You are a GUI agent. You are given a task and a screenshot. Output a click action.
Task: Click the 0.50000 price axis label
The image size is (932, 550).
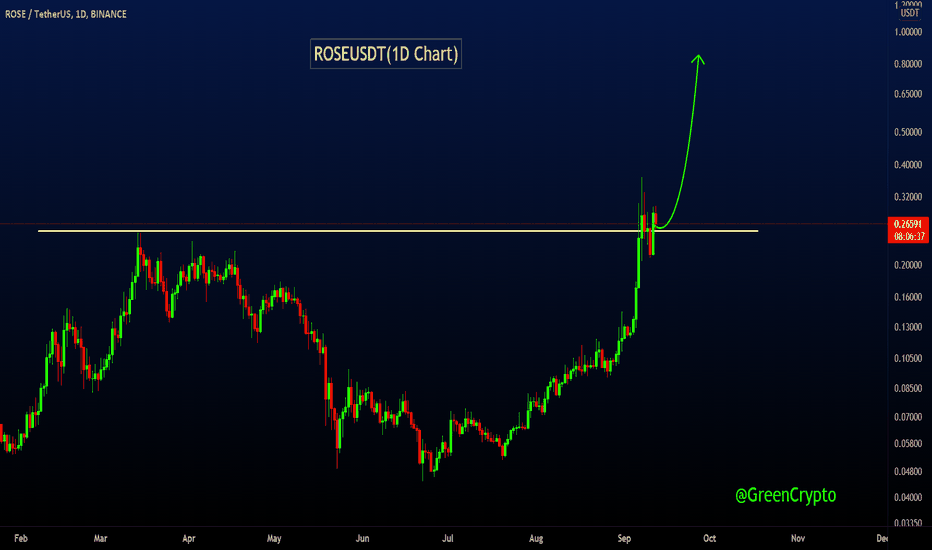908,132
